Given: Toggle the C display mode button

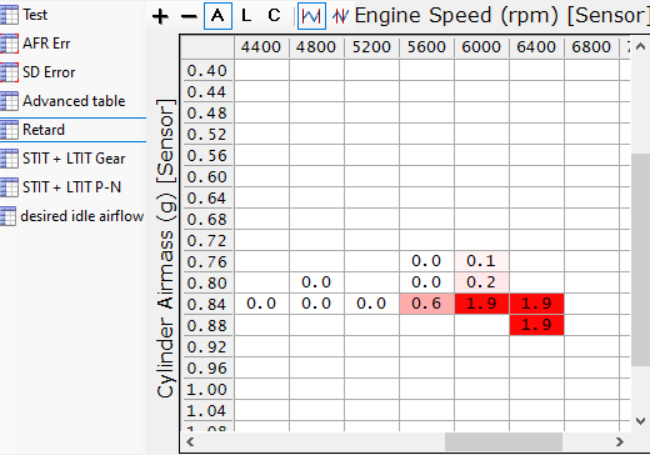Looking at the screenshot, I should tap(274, 16).
